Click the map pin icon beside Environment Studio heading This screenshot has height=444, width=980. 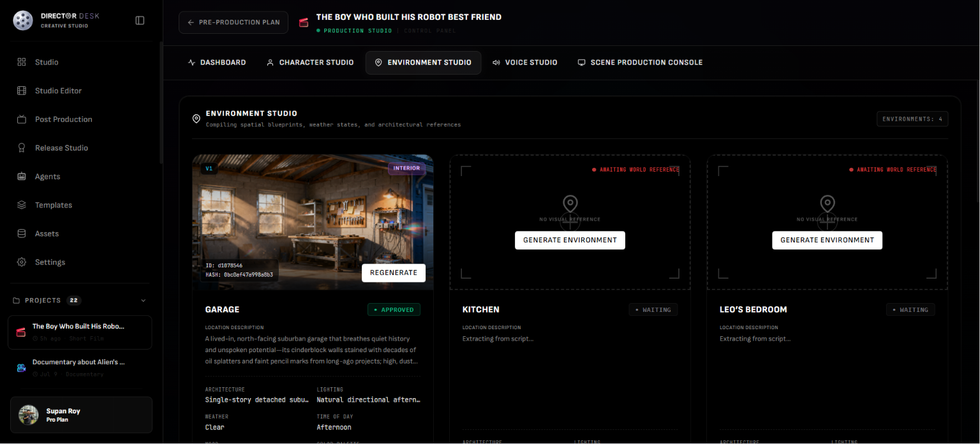click(197, 119)
